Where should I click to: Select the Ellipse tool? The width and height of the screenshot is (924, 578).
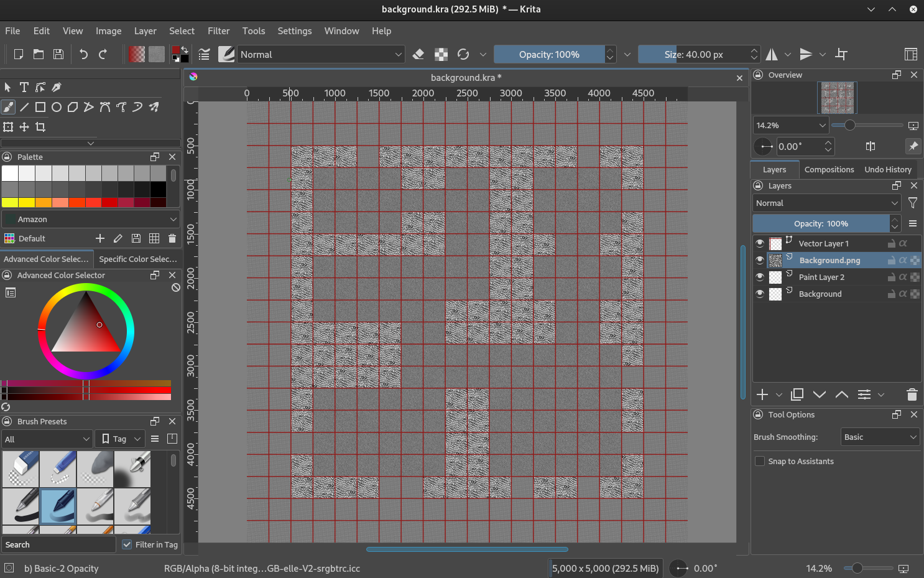(57, 107)
